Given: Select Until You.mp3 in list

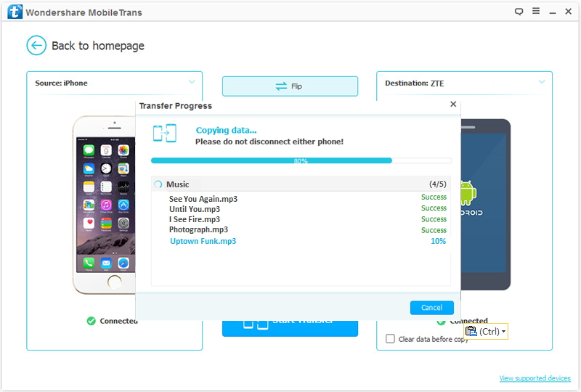Looking at the screenshot, I should (x=195, y=209).
